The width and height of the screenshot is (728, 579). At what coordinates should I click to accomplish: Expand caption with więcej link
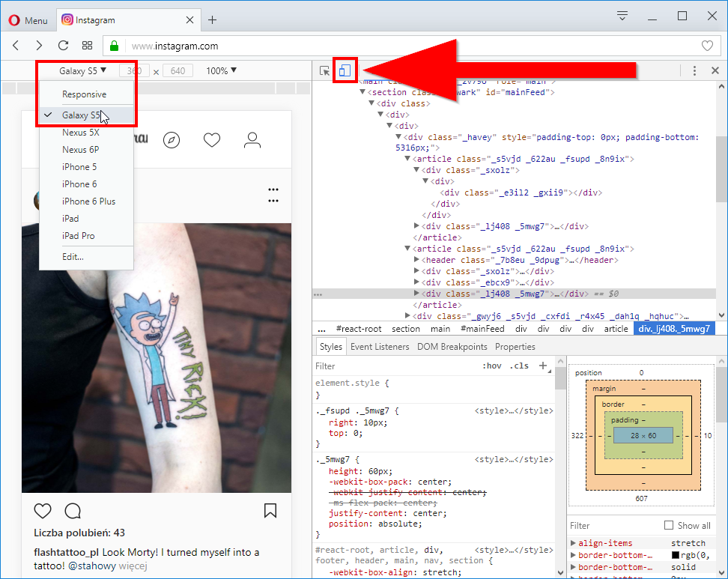(133, 566)
